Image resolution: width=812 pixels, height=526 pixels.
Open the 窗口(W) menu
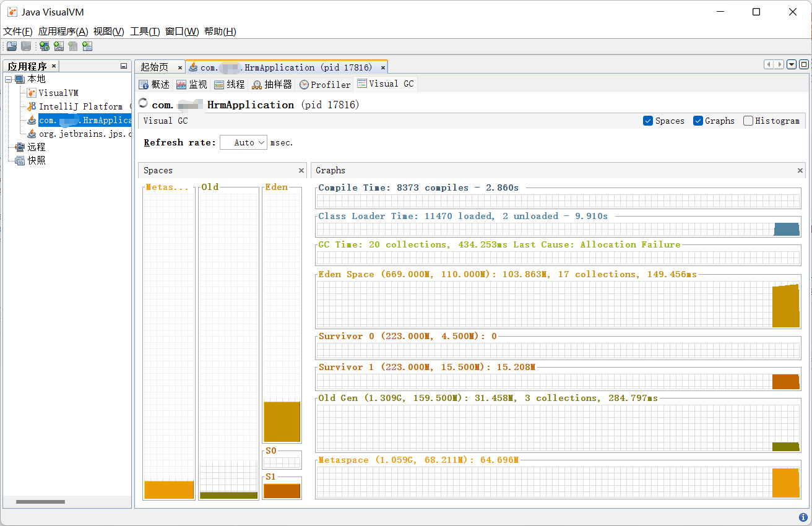(x=182, y=32)
